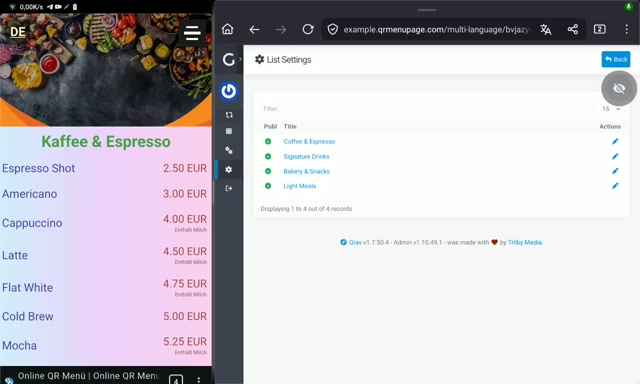Share the current page
Viewport: 640px width, 384px height.
[573, 29]
